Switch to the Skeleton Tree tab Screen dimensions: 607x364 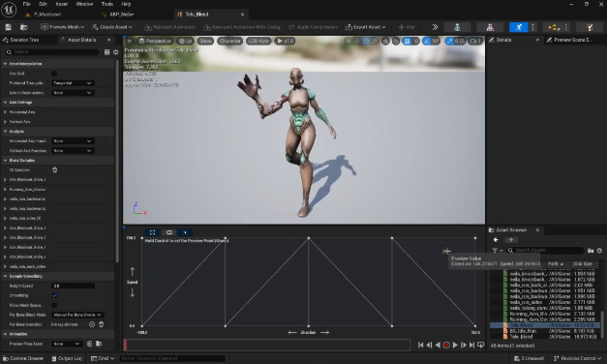(21, 40)
